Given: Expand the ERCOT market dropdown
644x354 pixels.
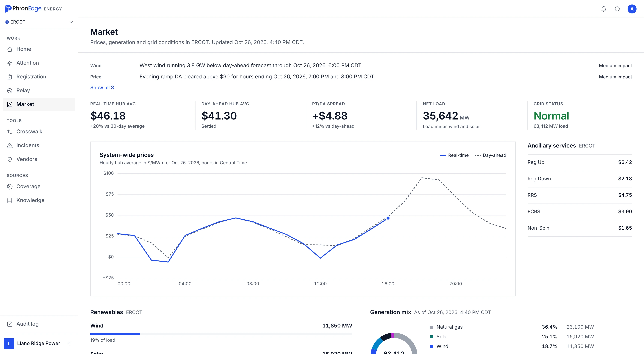Looking at the screenshot, I should [39, 22].
